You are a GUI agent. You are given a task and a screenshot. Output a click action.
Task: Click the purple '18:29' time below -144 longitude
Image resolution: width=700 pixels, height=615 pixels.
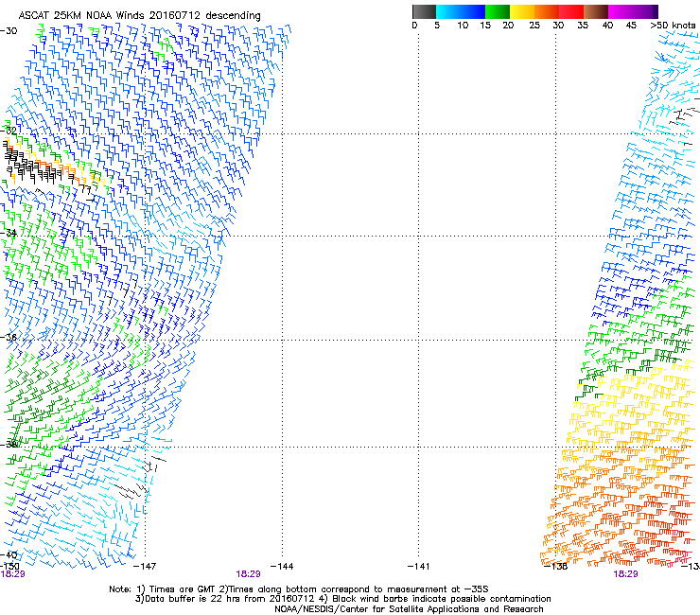tap(248, 574)
